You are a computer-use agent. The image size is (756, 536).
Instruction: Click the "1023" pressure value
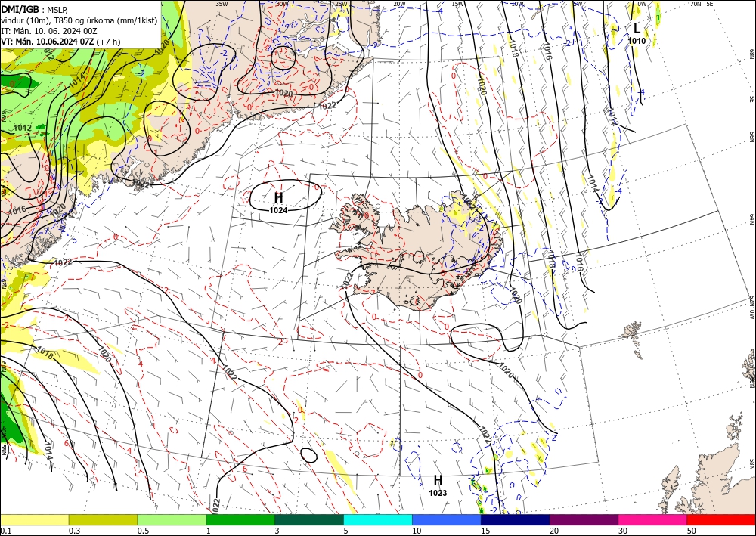[x=438, y=493]
